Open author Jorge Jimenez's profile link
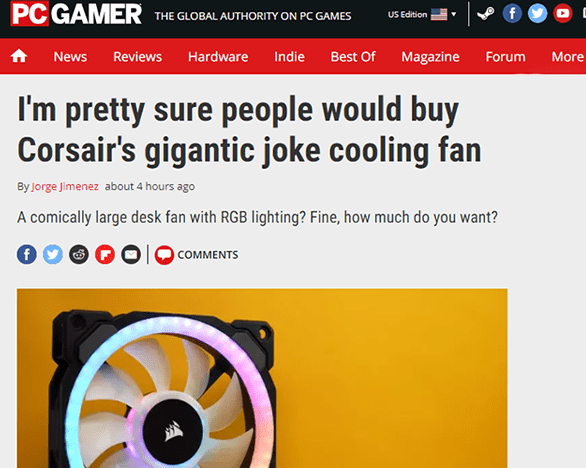The height and width of the screenshot is (468, 586). (65, 186)
